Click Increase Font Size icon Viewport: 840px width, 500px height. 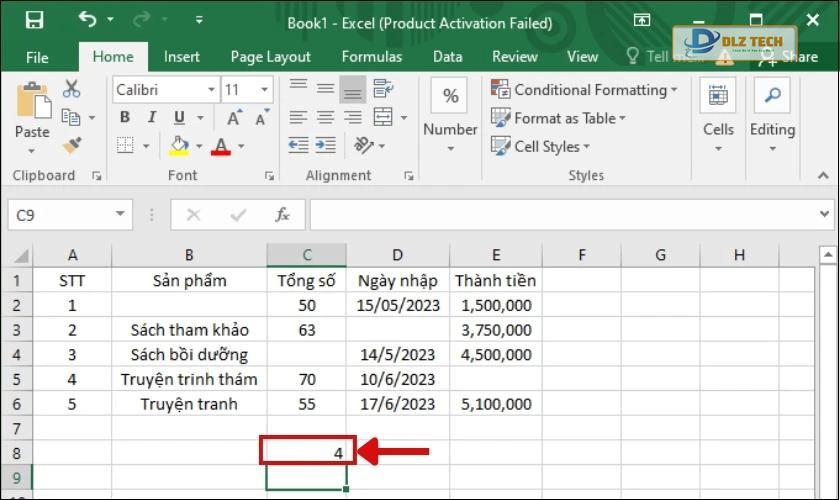[234, 117]
